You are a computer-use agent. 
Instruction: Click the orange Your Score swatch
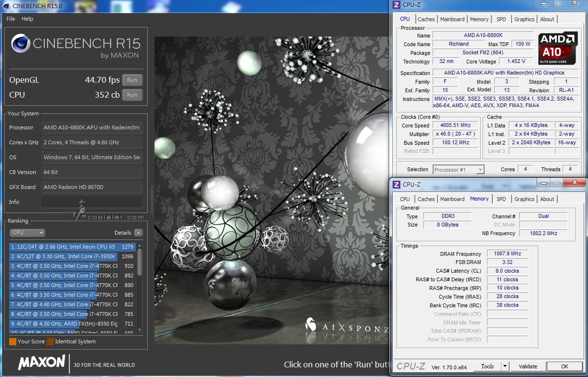[13, 341]
